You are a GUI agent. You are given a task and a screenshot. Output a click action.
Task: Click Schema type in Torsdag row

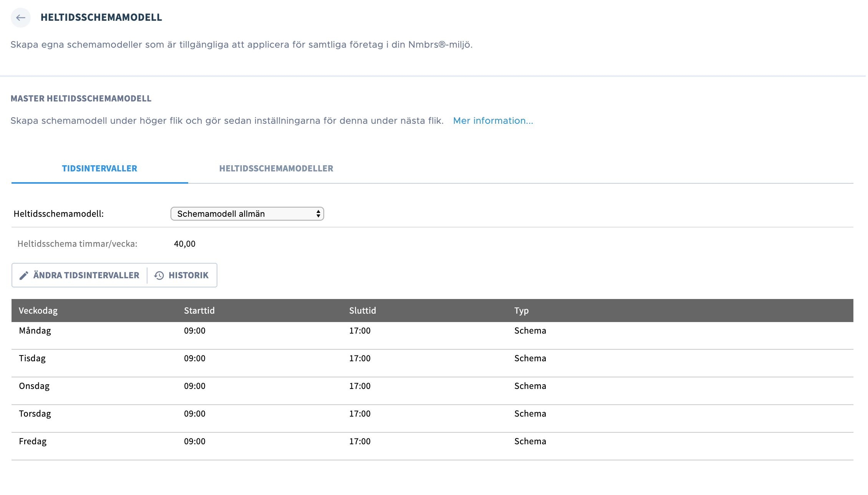[x=530, y=414]
